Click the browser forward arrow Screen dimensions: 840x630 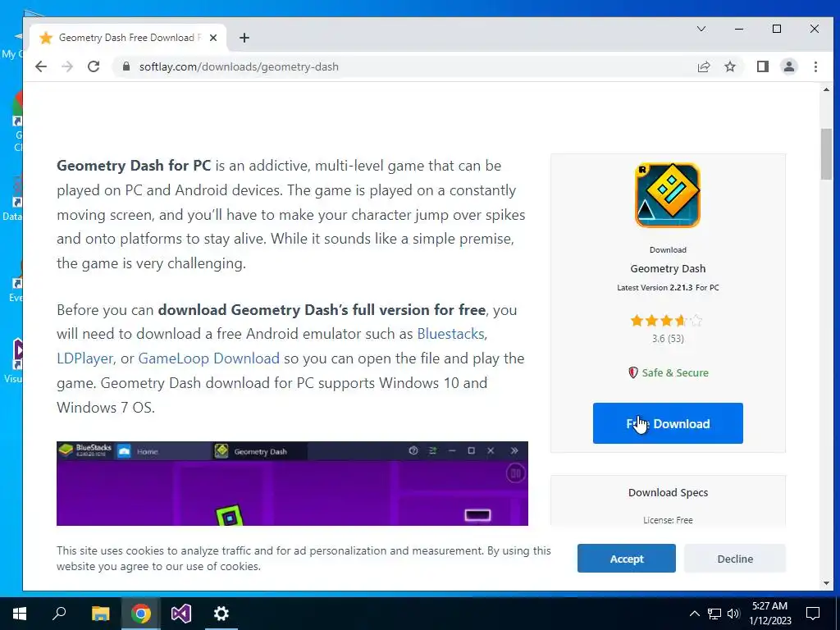pyautogui.click(x=67, y=67)
